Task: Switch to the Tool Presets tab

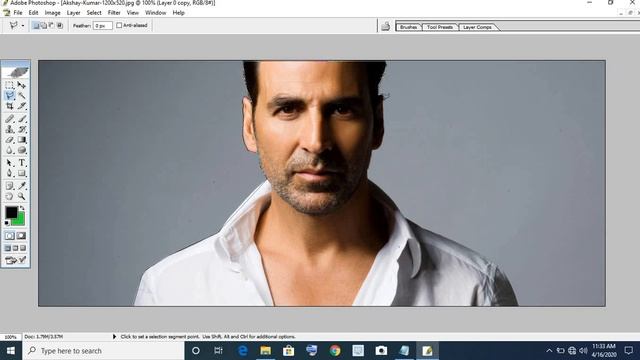Action: pyautogui.click(x=440, y=27)
